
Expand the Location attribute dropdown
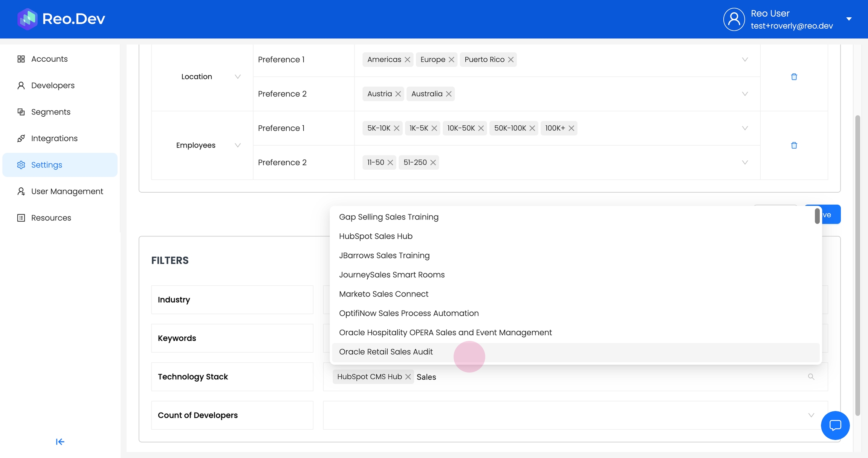tap(237, 77)
